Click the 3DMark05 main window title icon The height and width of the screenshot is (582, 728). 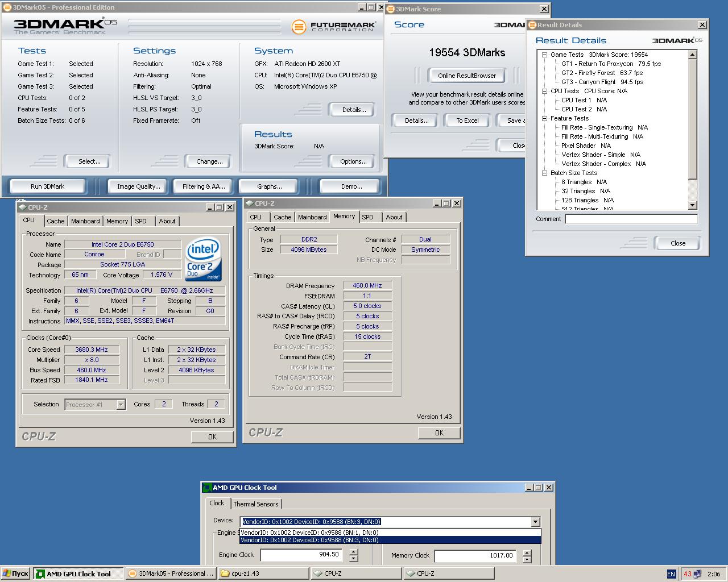pyautogui.click(x=7, y=7)
